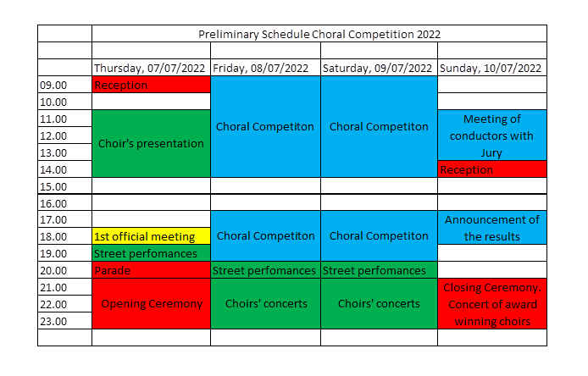Click the yellow 1st official meeting cell
Image resolution: width=588 pixels, height=376 pixels.
[x=151, y=236]
